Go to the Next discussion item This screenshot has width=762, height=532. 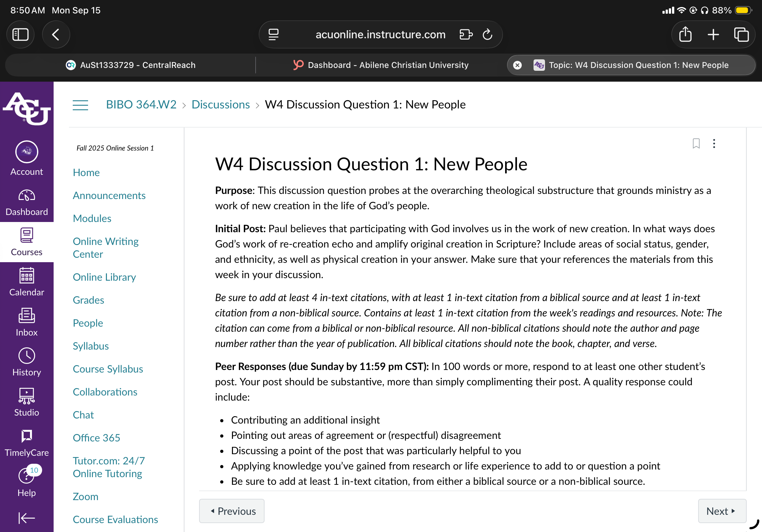click(x=722, y=511)
